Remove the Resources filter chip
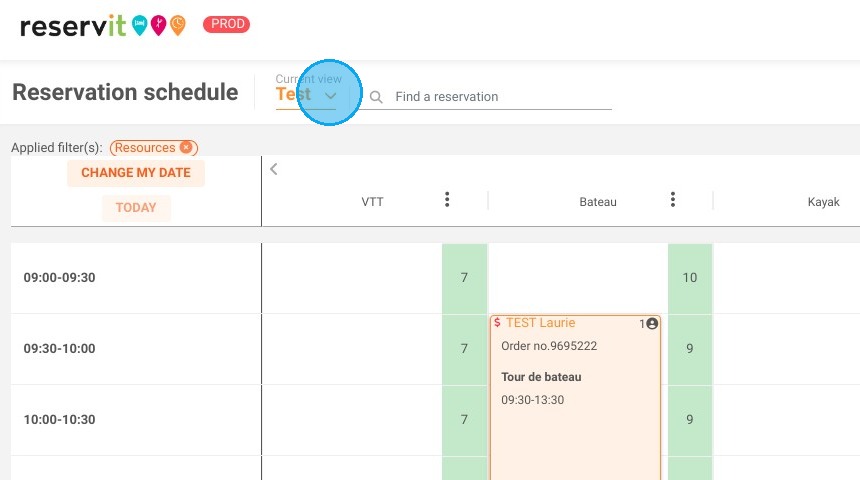Screen dimensions: 860x480 click(x=186, y=148)
